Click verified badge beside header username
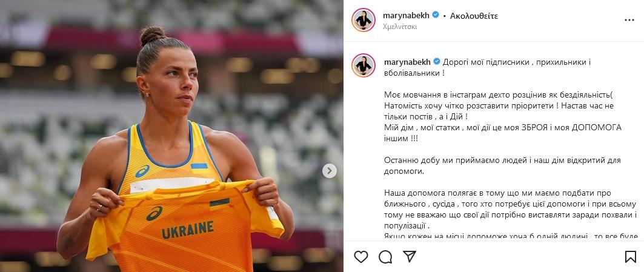 [x=436, y=15]
